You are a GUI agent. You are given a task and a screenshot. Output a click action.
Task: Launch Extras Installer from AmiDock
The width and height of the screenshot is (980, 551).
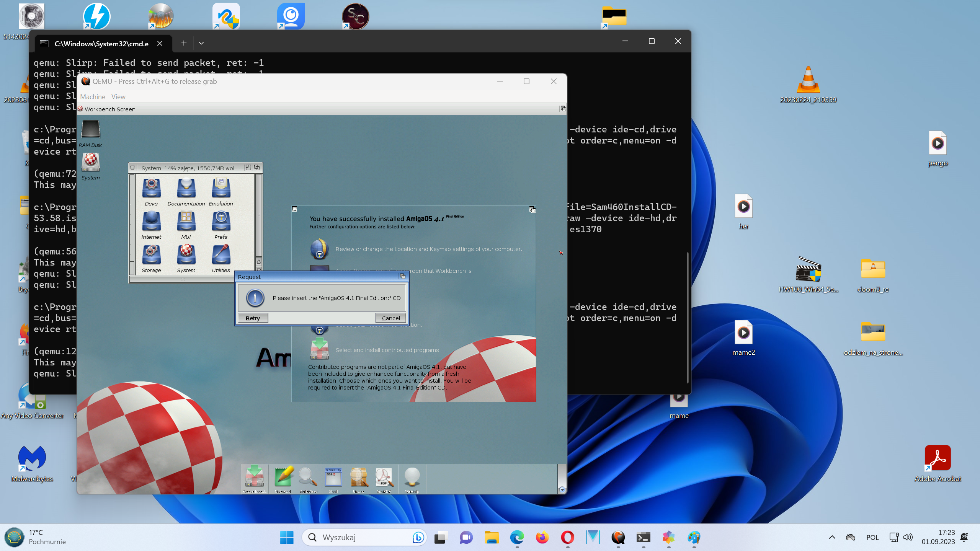pyautogui.click(x=255, y=479)
